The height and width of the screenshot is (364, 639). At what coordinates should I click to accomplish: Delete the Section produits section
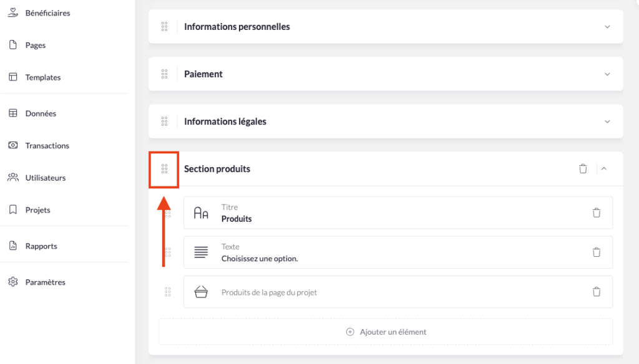pos(583,169)
